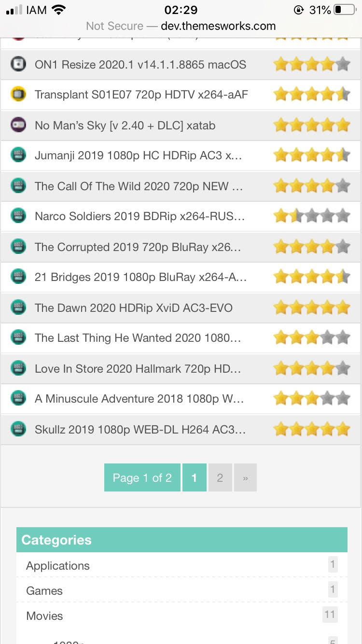Image resolution: width=362 pixels, height=644 pixels.
Task: Open Love In Store 2020 Hallmark link
Action: click(138, 368)
